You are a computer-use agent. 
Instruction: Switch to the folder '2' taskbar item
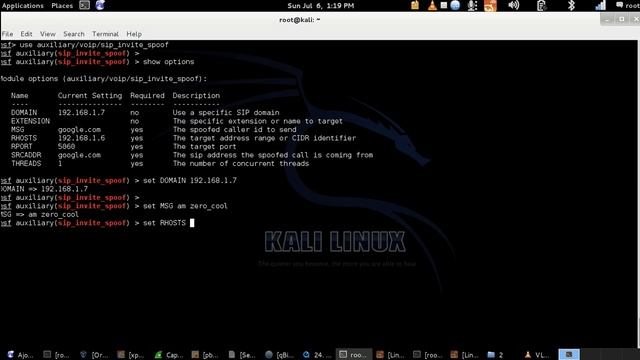point(495,355)
